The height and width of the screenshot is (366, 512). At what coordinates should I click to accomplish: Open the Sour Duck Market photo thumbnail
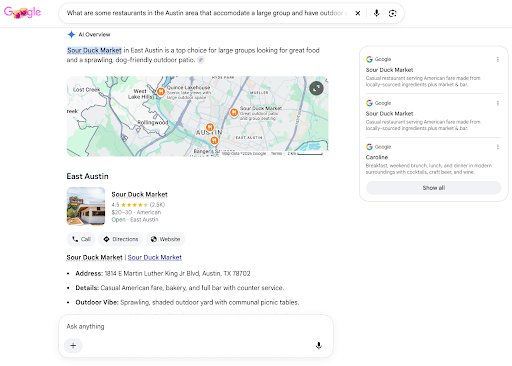(86, 206)
